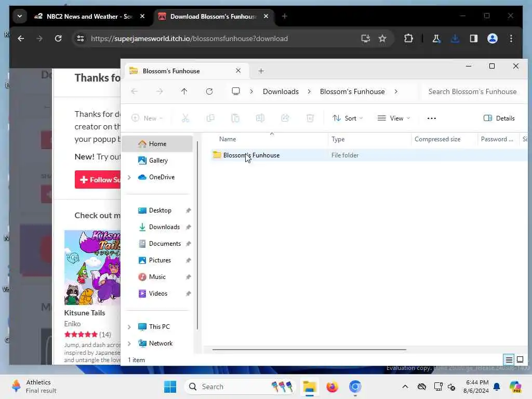
Task: Click the Delete trash icon in Explorer
Action: (310, 118)
